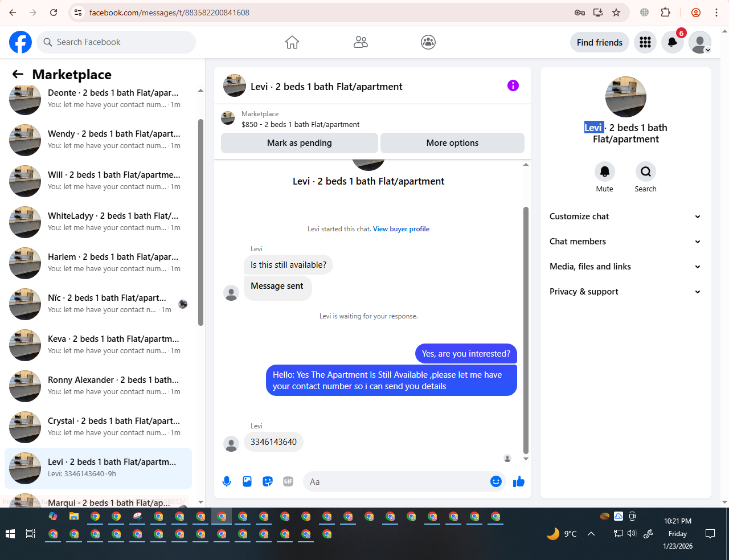Attach a photo file icon

click(247, 481)
